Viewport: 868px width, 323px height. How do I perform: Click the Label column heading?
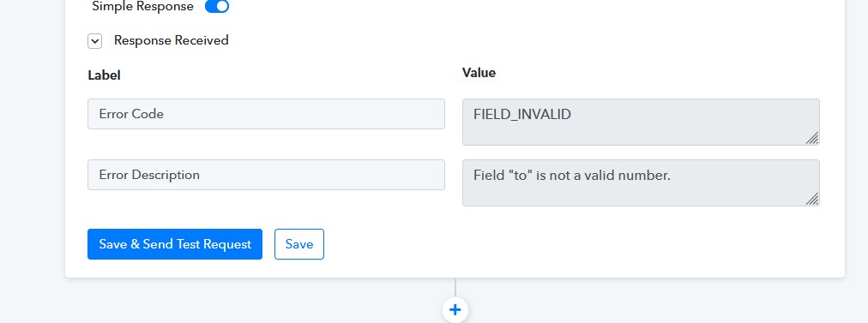(104, 75)
